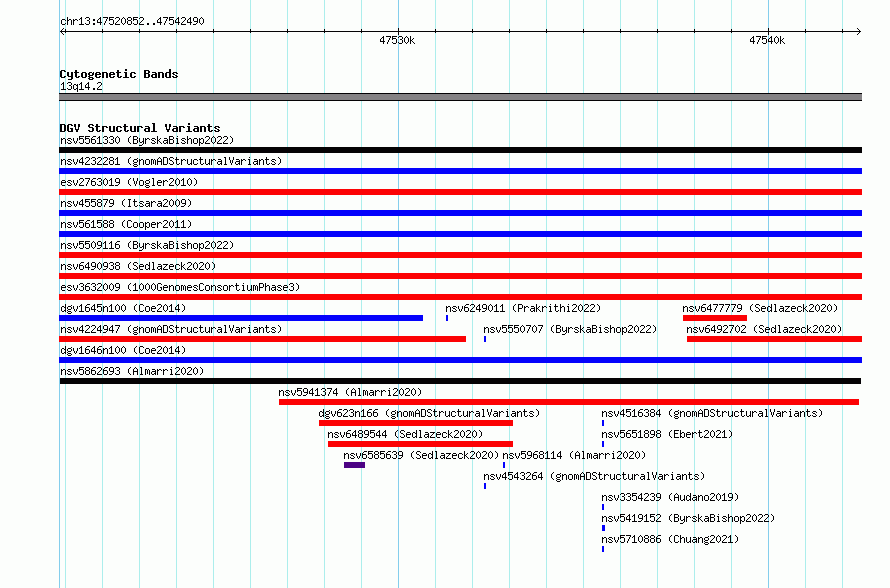Screen dimensions: 890x588
Task: Select nsv5862693 (Almarri2020) label
Action: [132, 371]
